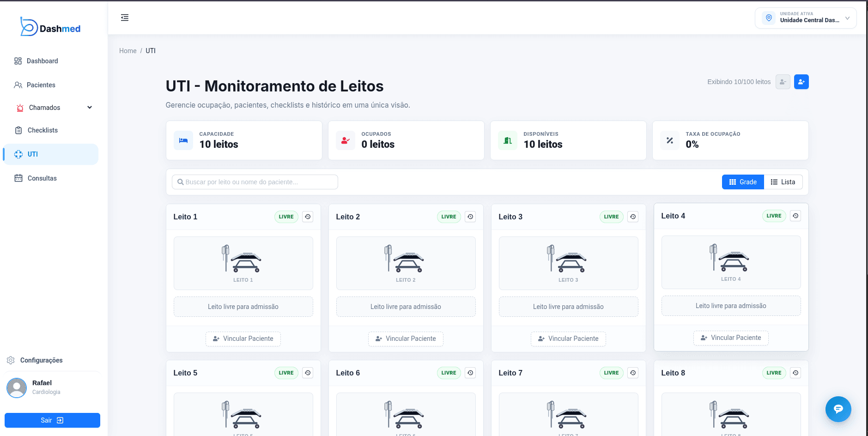Screen dimensions: 868x436
Task: Click the Ocupados patient icon
Action: tap(346, 140)
